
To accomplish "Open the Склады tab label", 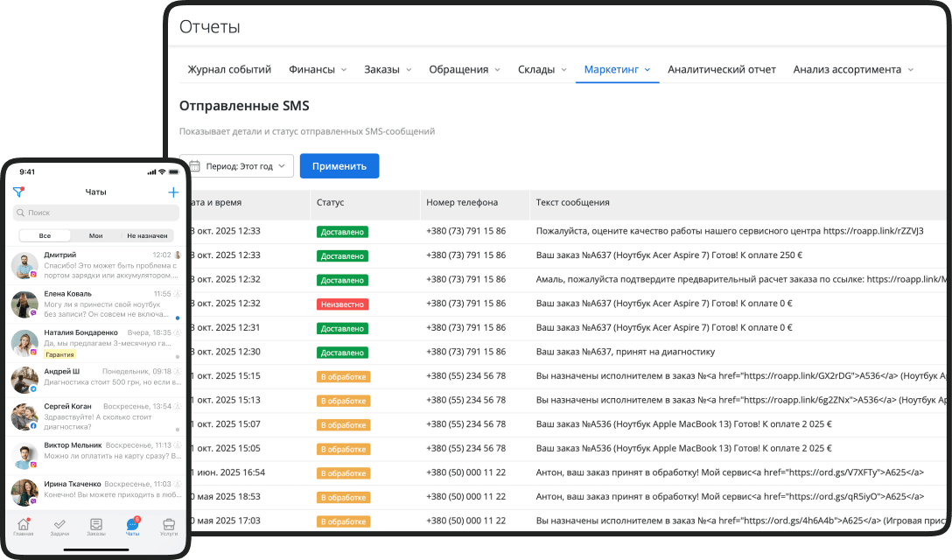I will 536,69.
